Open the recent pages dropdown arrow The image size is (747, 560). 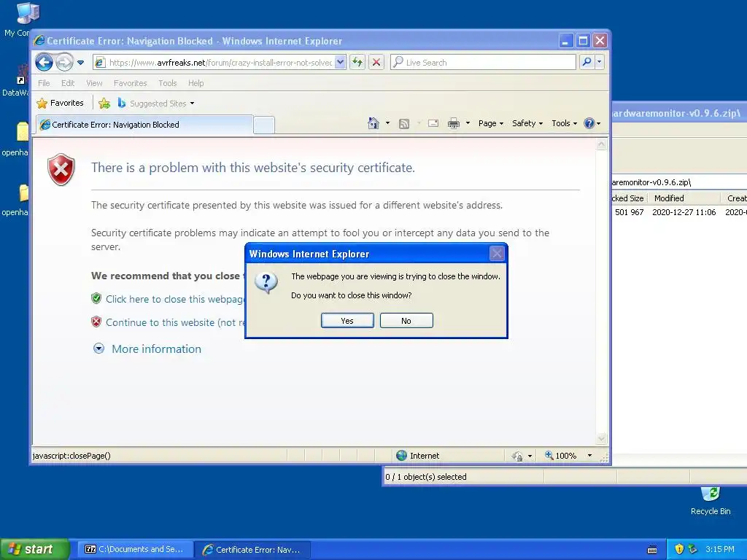pyautogui.click(x=80, y=63)
